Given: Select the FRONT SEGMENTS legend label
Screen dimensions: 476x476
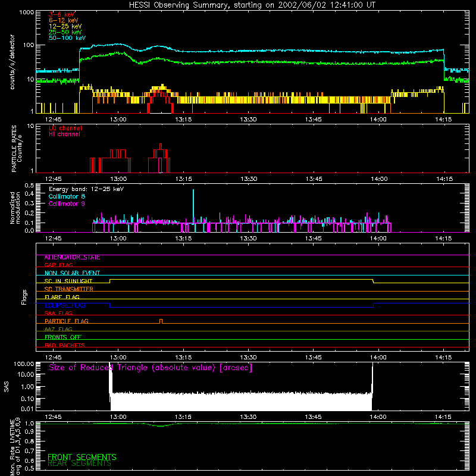Looking at the screenshot, I should [x=82, y=457].
